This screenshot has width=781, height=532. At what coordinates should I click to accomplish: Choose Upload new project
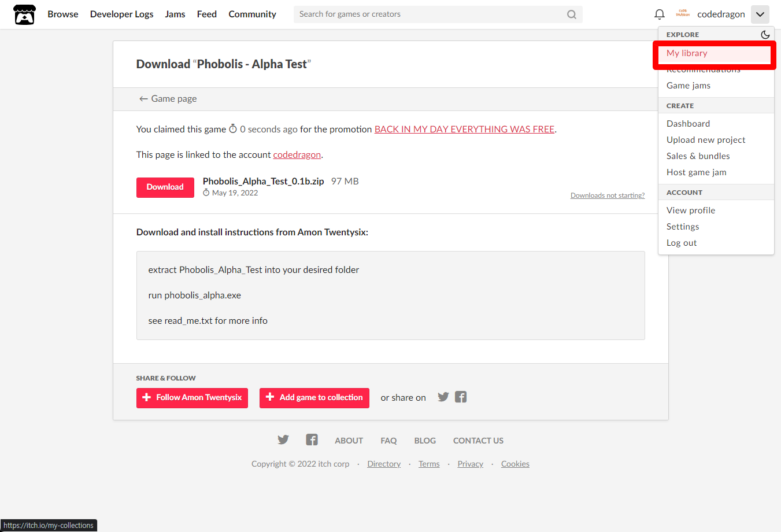pos(706,140)
